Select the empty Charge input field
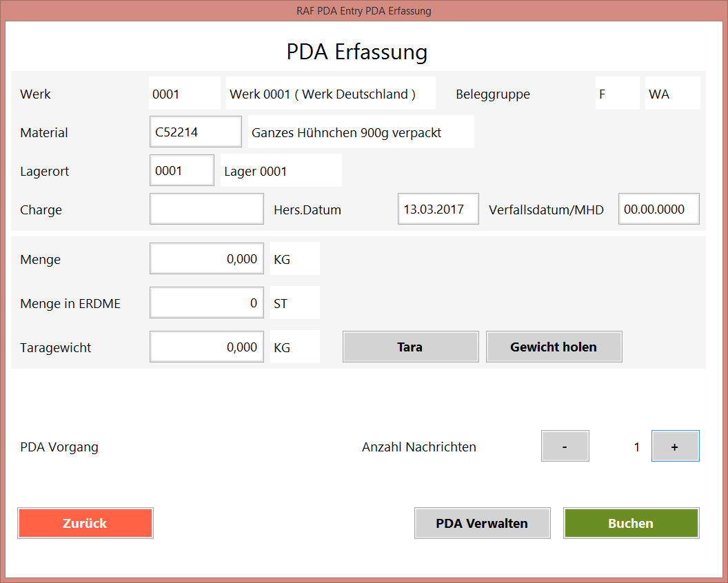Image resolution: width=728 pixels, height=583 pixels. 206,209
